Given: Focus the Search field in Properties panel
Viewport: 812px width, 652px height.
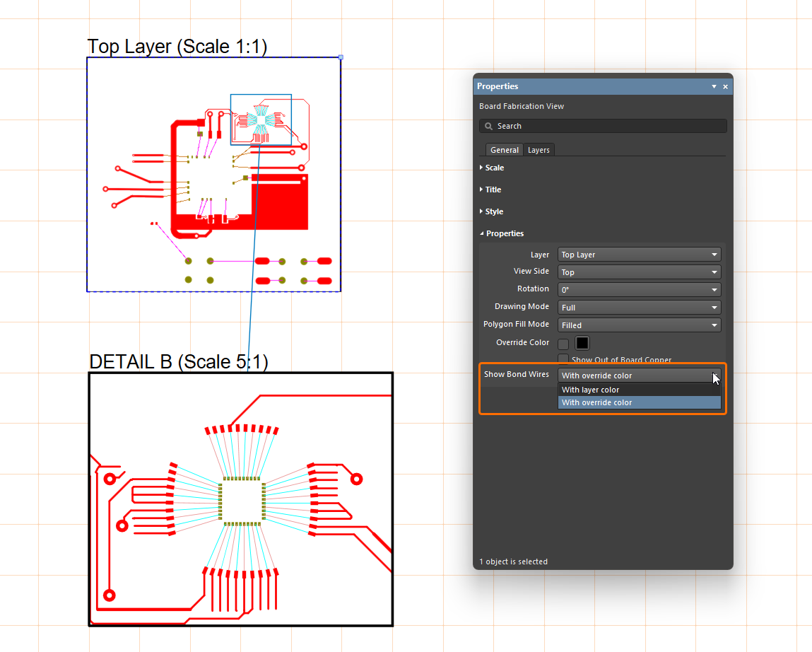Looking at the screenshot, I should [x=603, y=126].
